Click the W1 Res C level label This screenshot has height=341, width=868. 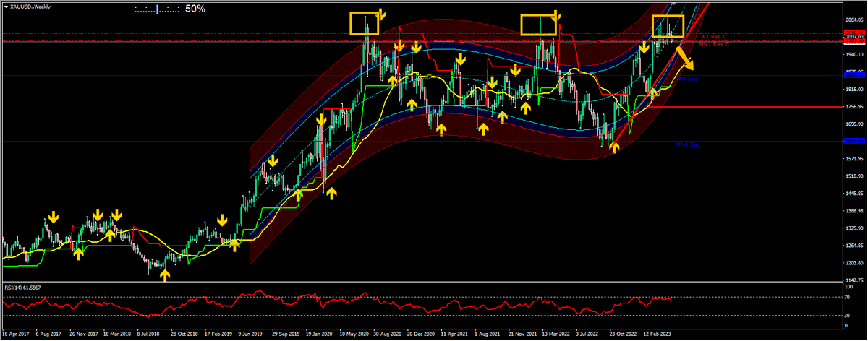coord(715,35)
